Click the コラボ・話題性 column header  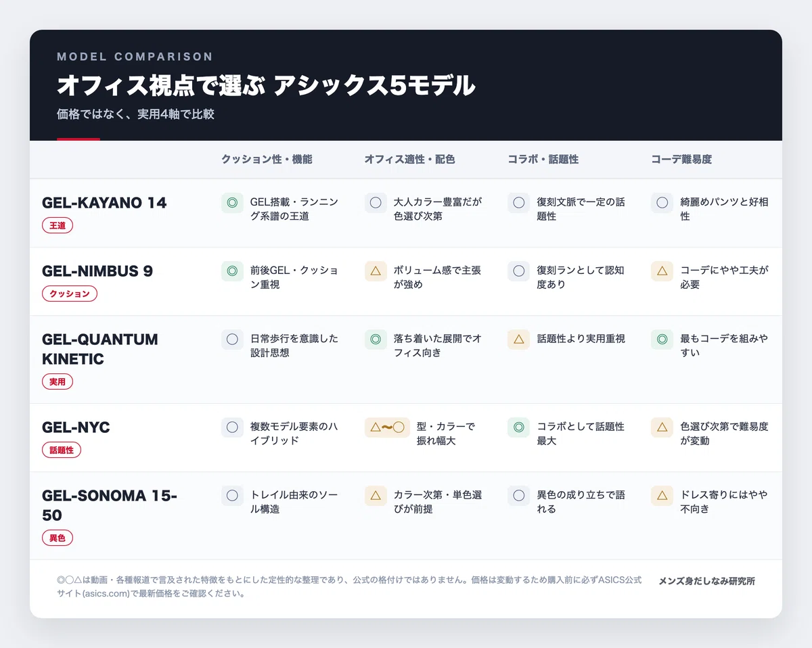point(543,160)
